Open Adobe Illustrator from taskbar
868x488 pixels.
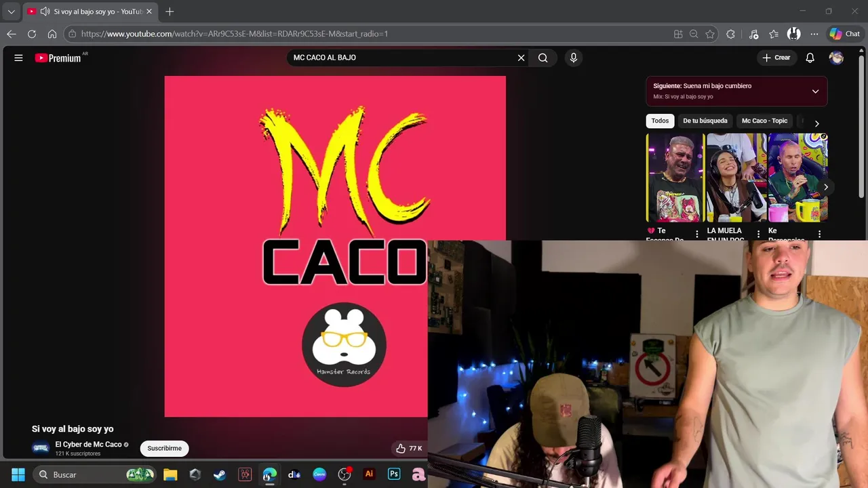click(x=369, y=474)
